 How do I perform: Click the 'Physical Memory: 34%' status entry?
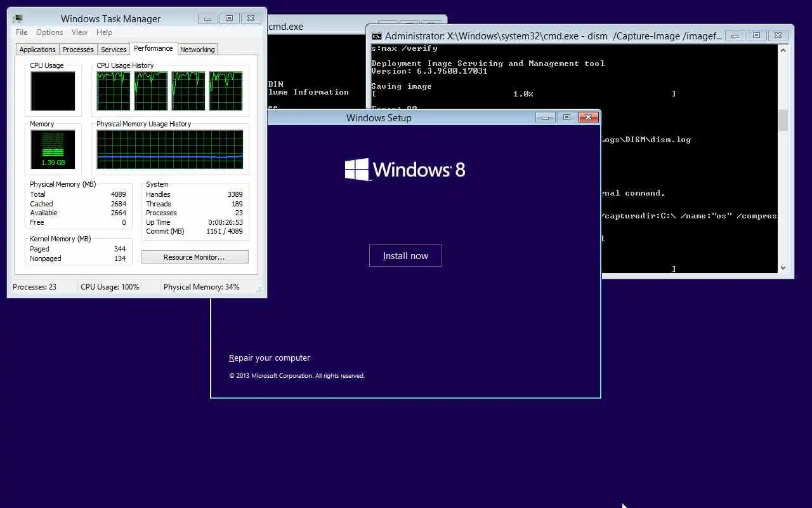201,287
